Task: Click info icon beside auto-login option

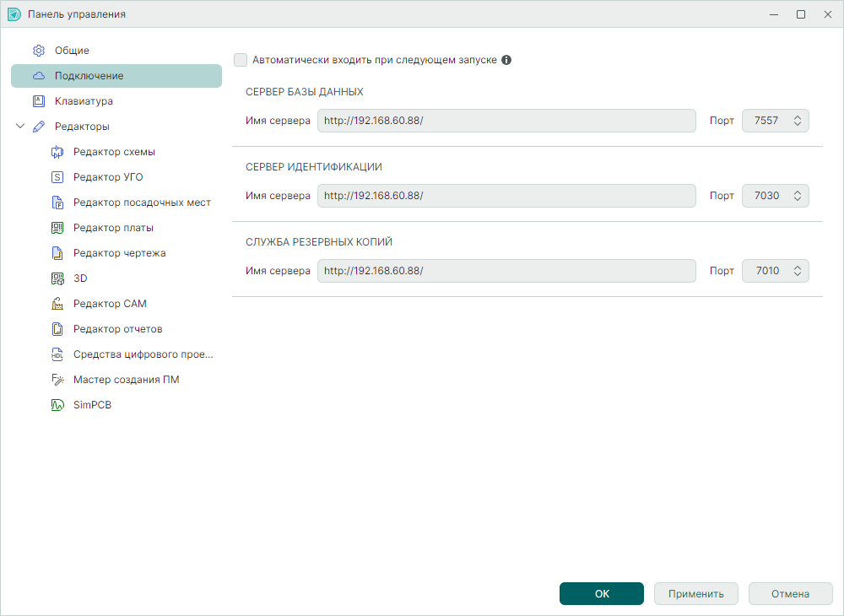Action: [506, 60]
